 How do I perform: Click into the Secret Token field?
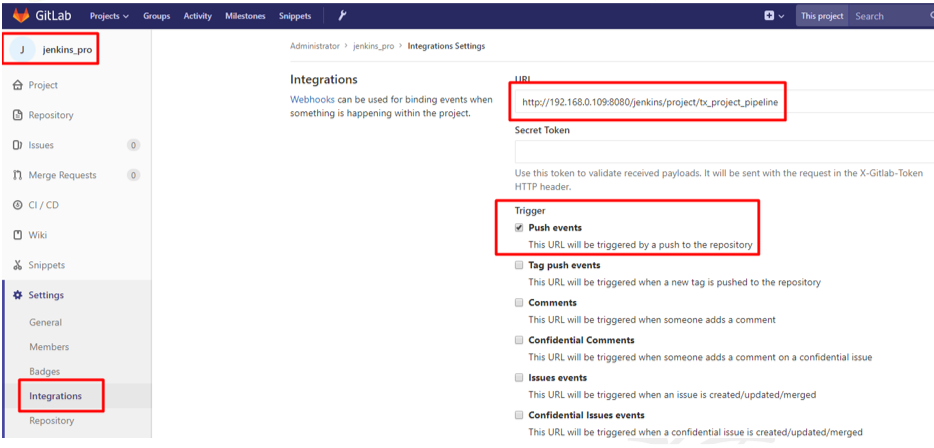tap(724, 152)
